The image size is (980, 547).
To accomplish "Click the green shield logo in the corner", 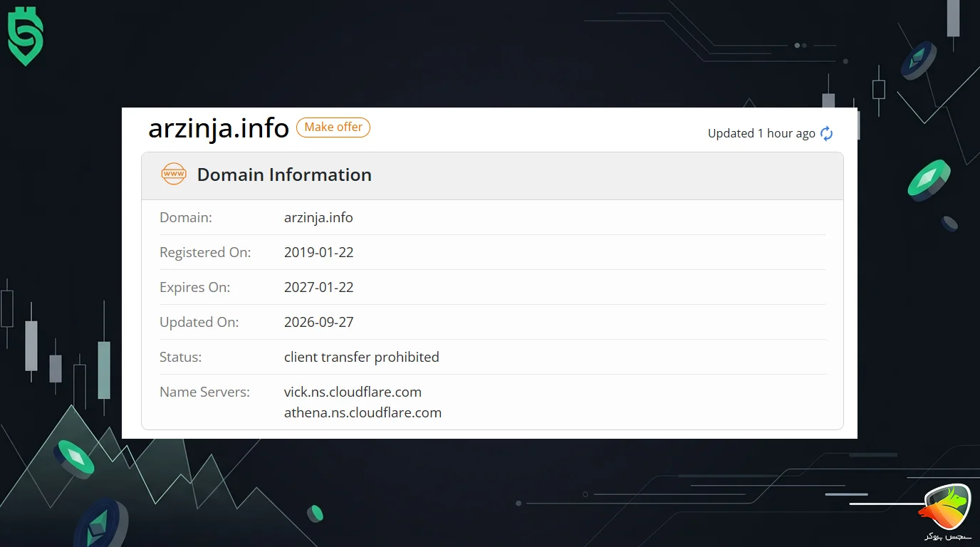I will coord(26,36).
